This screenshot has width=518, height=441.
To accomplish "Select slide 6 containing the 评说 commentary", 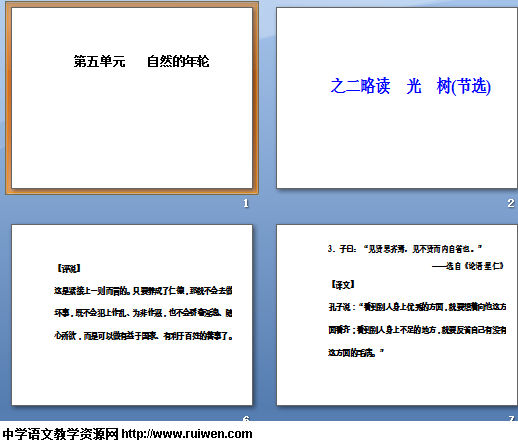I will [x=132, y=315].
